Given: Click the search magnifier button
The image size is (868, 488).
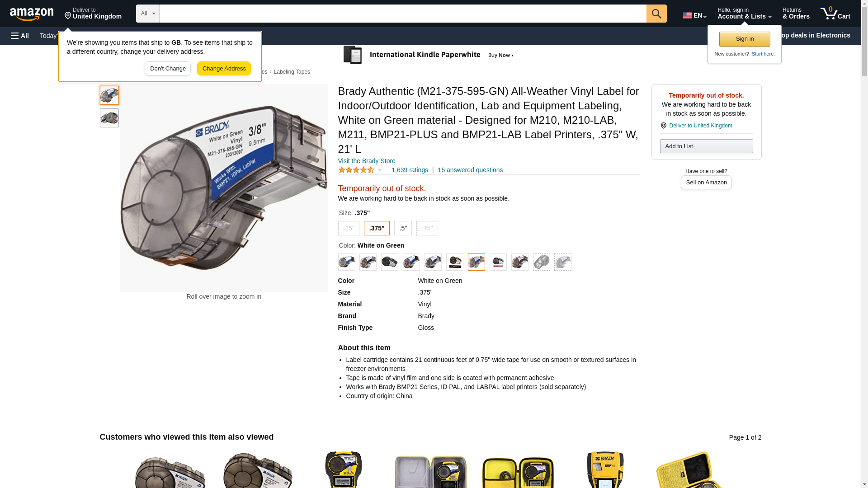Looking at the screenshot, I should pos(656,14).
